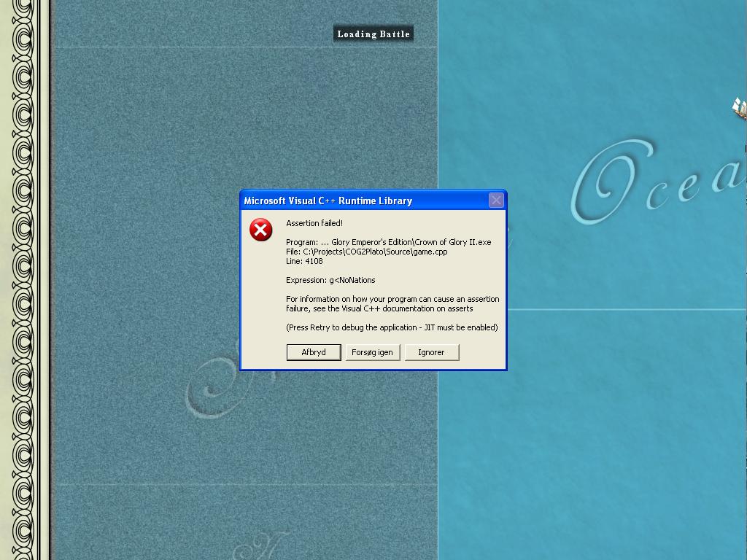This screenshot has width=747, height=560.
Task: Click the dialog title 'Microsoft Visual C++ Runtime Library'
Action: point(328,201)
